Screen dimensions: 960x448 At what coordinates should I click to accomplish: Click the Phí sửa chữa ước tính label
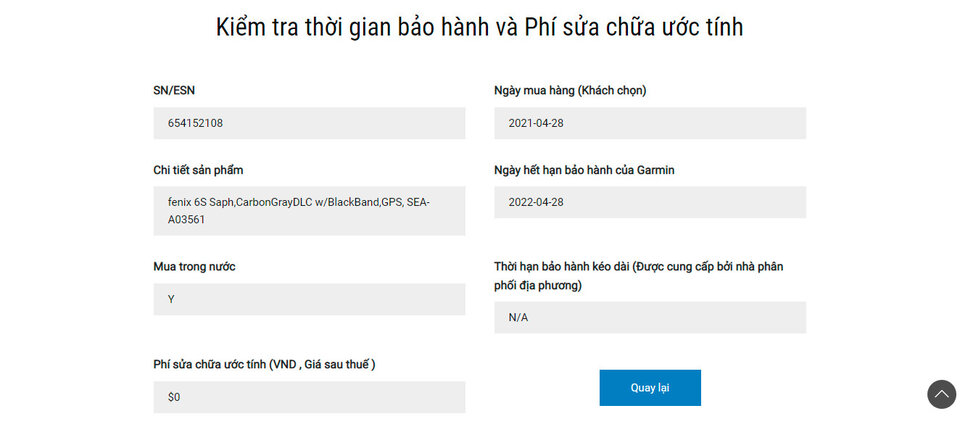tap(264, 364)
